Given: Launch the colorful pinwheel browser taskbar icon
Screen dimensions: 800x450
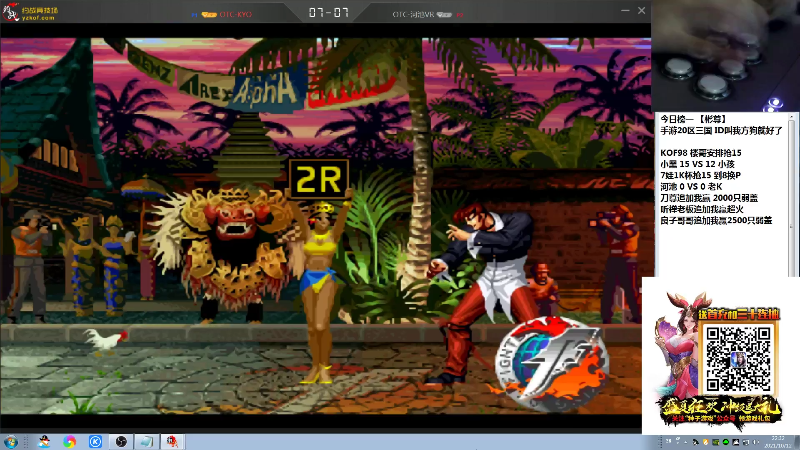Looking at the screenshot, I should [69, 442].
